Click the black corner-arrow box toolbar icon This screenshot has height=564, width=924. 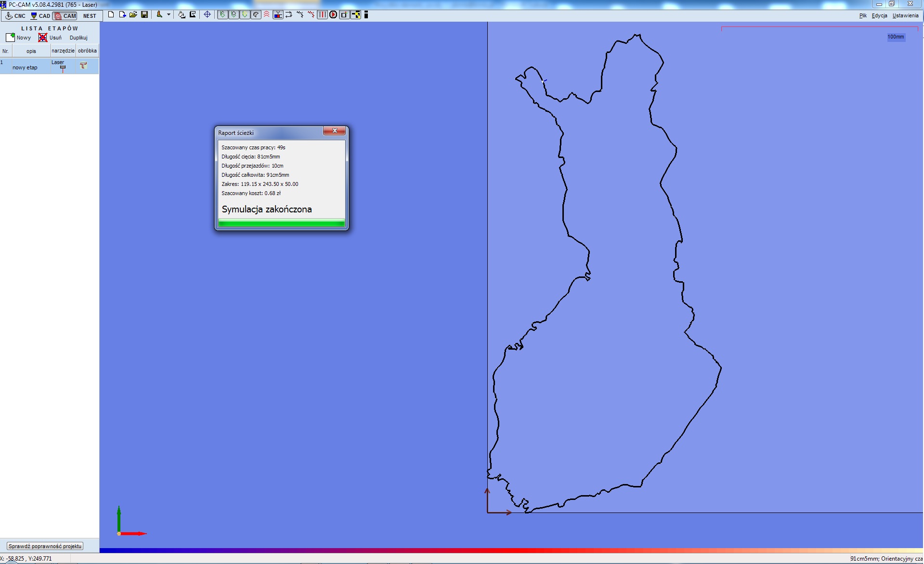(x=193, y=14)
